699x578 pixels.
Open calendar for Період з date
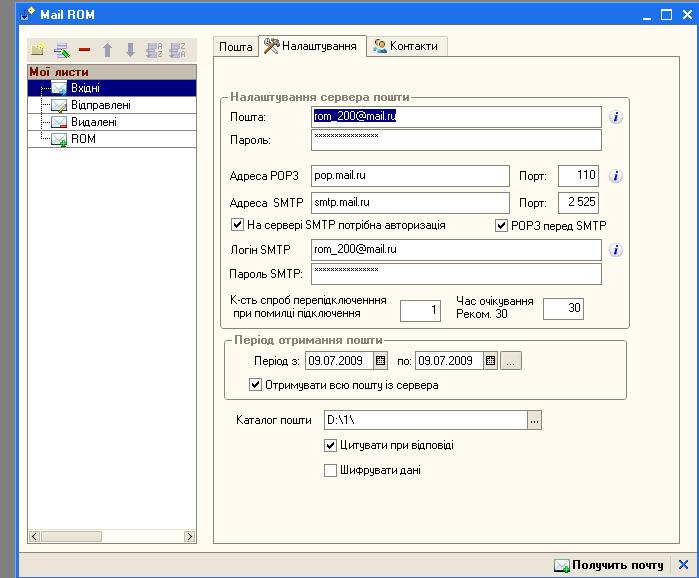click(380, 361)
